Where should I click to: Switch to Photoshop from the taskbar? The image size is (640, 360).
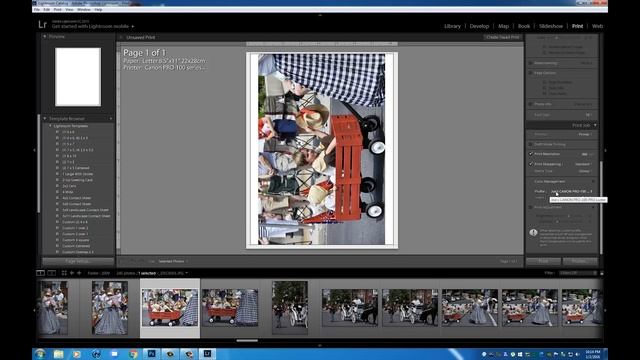click(151, 354)
